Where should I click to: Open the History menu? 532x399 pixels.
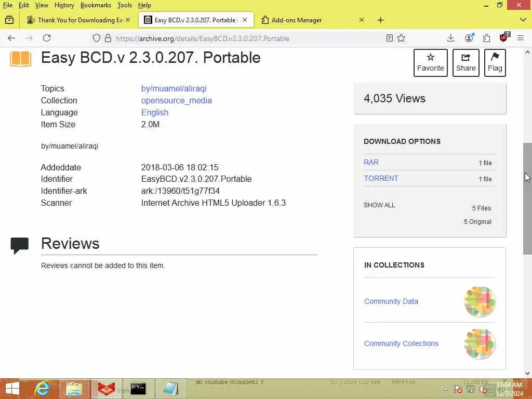click(x=64, y=5)
